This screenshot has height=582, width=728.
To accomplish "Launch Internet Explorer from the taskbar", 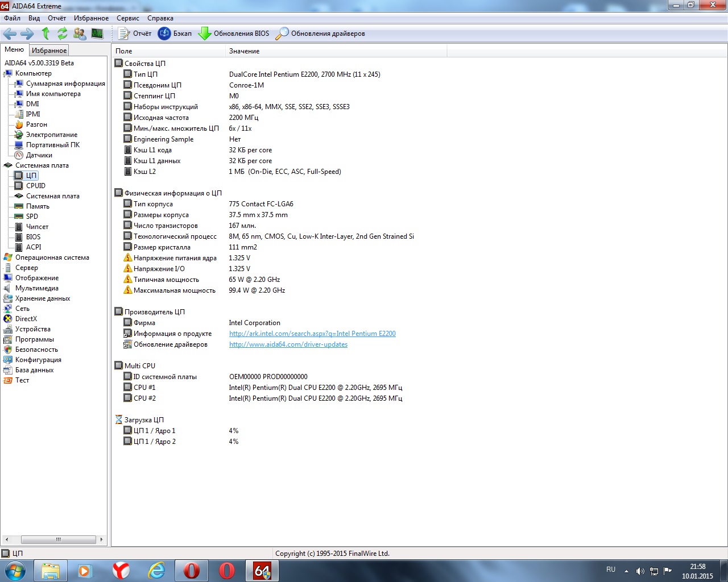I will [x=156, y=570].
